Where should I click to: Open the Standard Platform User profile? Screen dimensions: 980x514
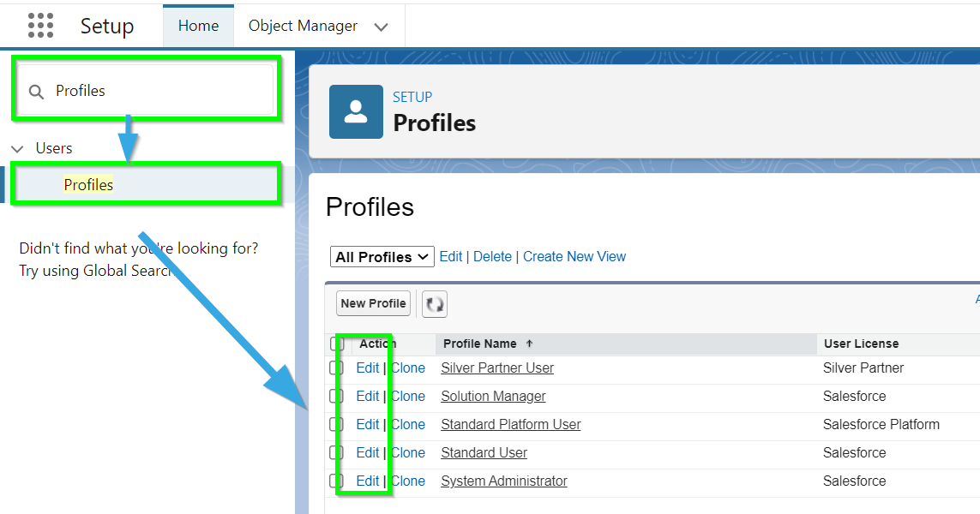click(x=511, y=425)
